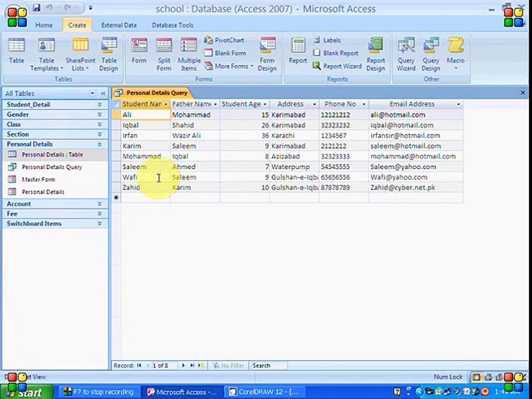Screen dimensions: 532x399
Task: Select cell 'irfansir@hotmail.com'
Action: click(x=415, y=136)
